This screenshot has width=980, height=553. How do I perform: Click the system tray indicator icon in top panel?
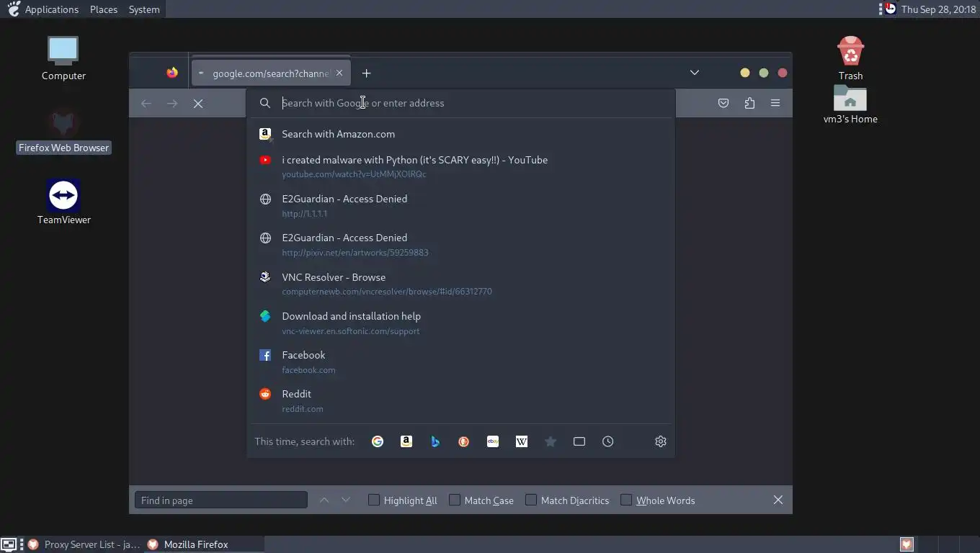(891, 9)
